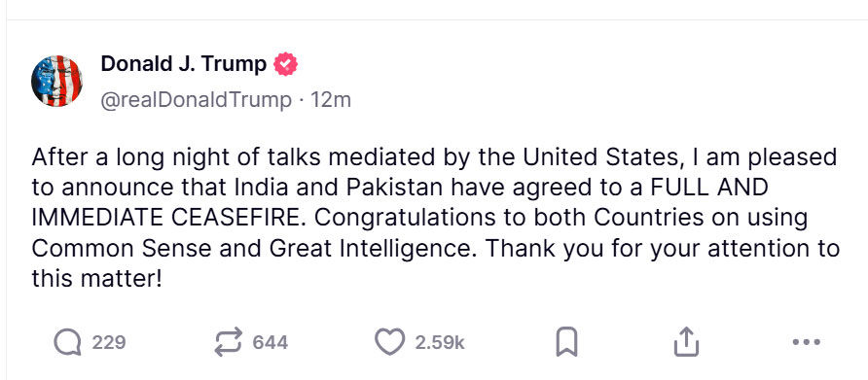
Task: Click the post's first line about talks
Action: pos(434,157)
